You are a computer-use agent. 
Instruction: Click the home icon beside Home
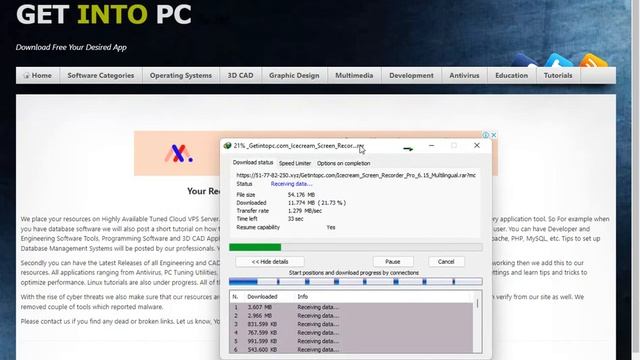coord(27,76)
